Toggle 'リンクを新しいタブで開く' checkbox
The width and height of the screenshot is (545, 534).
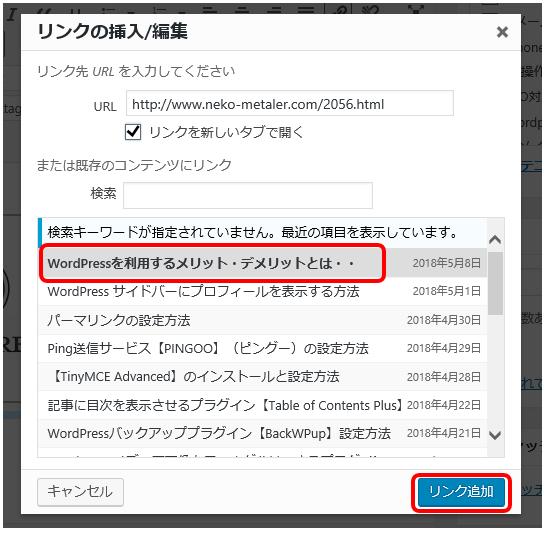coord(133,132)
